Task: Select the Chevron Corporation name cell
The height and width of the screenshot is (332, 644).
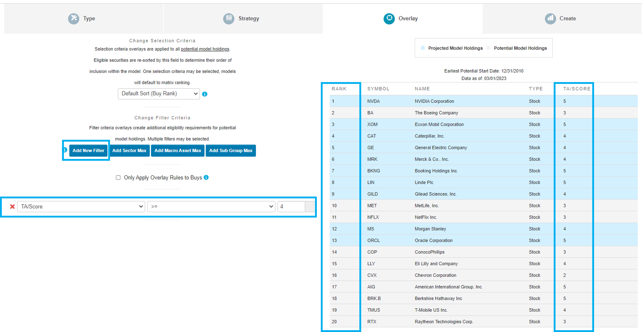Action: coord(436,275)
